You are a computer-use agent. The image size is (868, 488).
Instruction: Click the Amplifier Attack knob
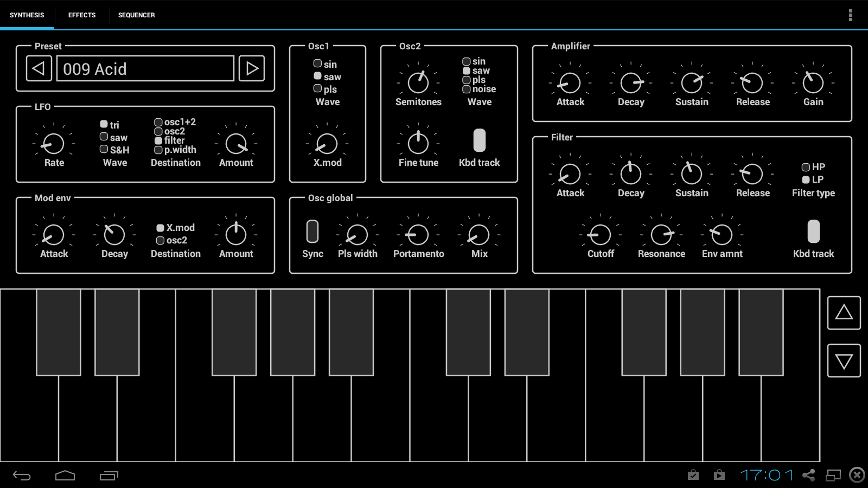pos(571,83)
